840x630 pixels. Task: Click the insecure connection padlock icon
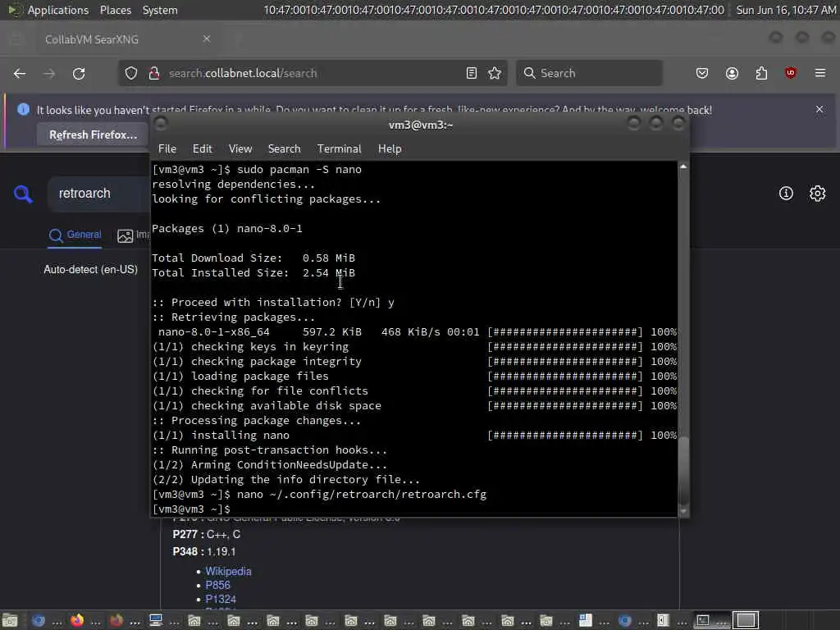pyautogui.click(x=153, y=73)
